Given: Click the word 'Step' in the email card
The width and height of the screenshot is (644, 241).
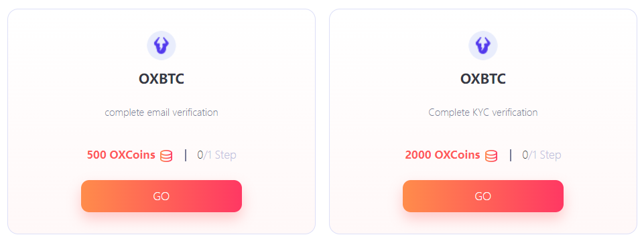Looking at the screenshot, I should (x=224, y=155).
